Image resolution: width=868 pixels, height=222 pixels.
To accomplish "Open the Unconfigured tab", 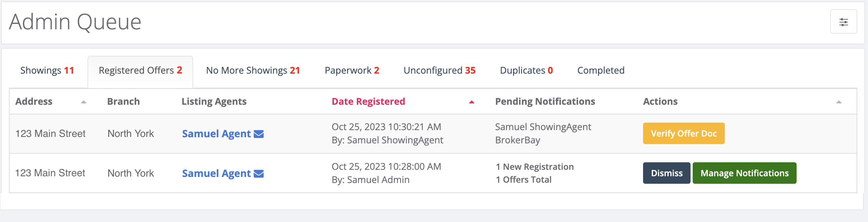I will [x=440, y=70].
